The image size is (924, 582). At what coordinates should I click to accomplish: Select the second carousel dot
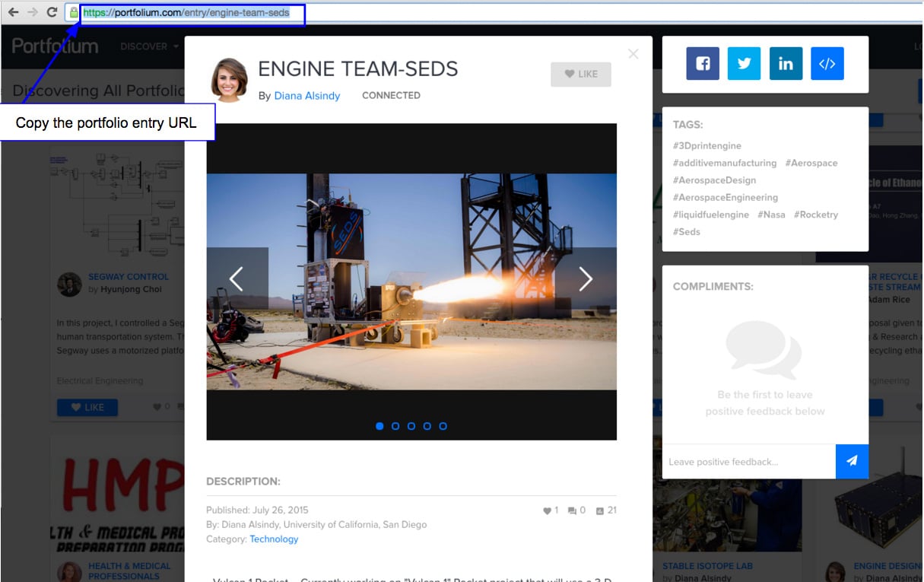(x=395, y=426)
